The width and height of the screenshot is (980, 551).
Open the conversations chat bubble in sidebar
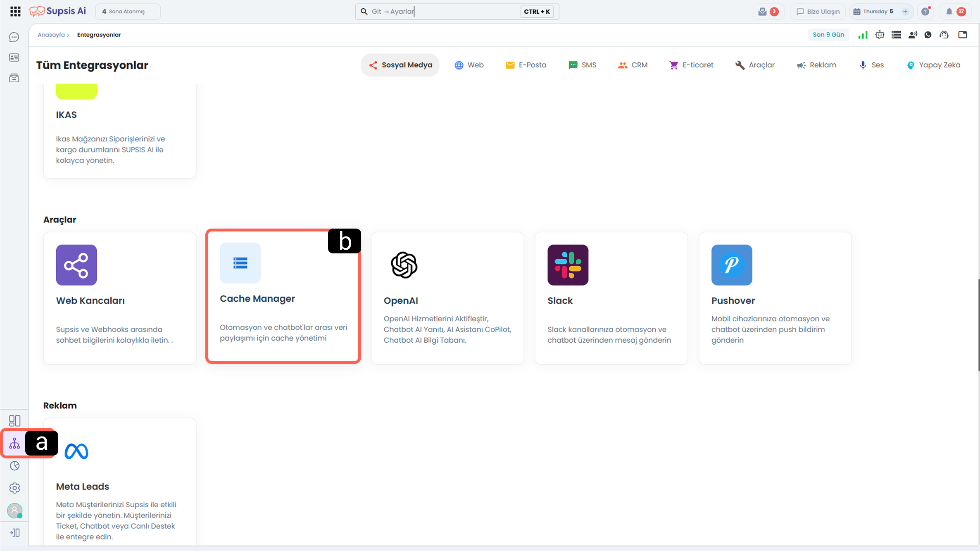(14, 37)
